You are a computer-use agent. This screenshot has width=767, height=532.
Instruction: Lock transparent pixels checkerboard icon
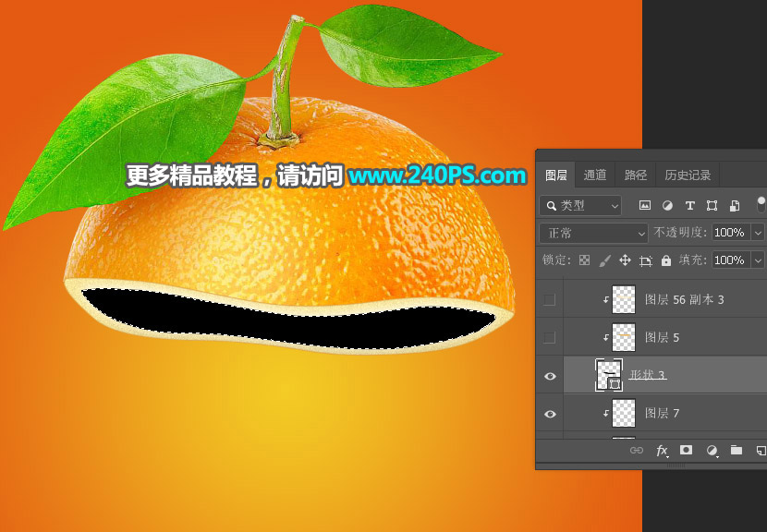[584, 260]
